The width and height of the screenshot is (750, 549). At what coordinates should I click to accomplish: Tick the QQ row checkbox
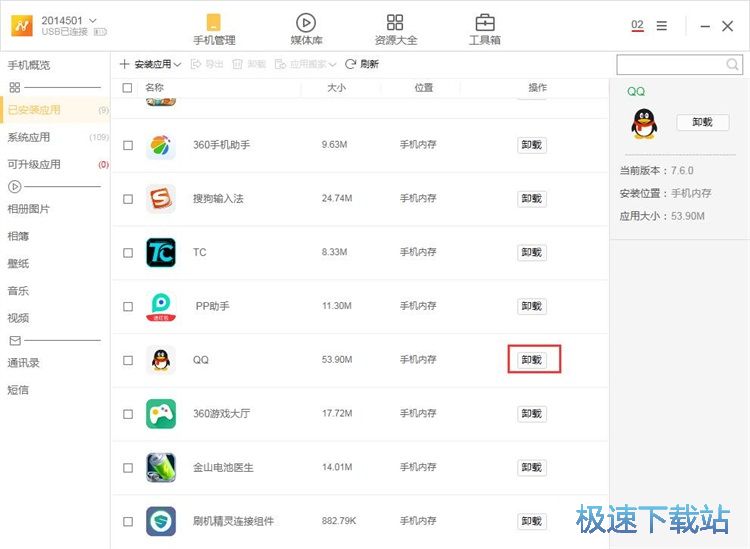(x=128, y=360)
